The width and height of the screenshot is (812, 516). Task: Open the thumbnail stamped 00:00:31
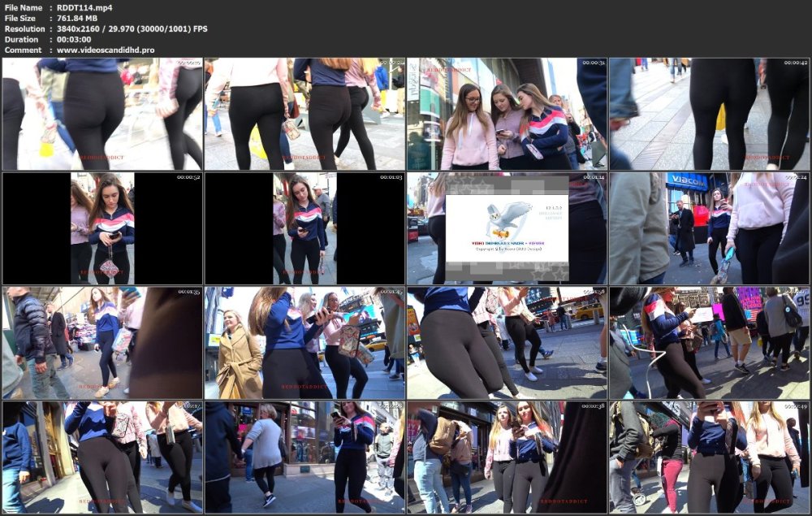click(507, 114)
